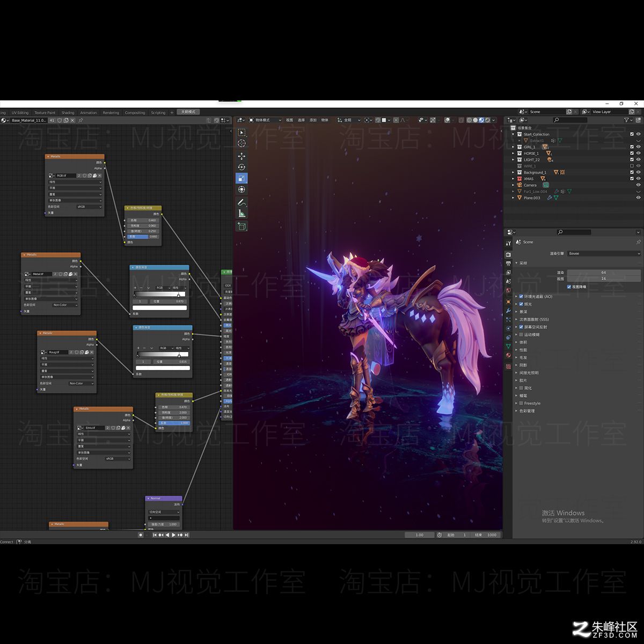Open the Particles properties tab

[508, 320]
